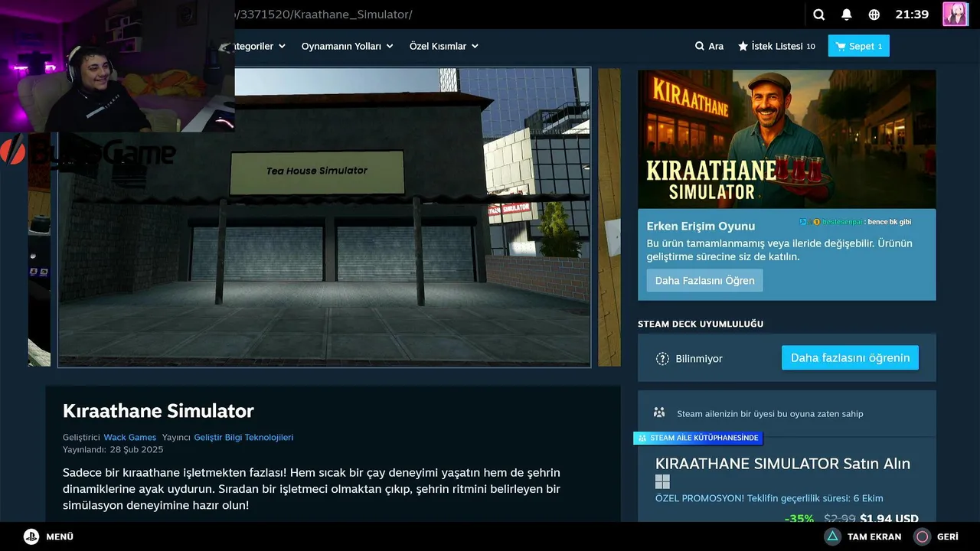This screenshot has width=980, height=551.
Task: Click the Bilinmiyor compatibility question icon
Action: pos(662,358)
